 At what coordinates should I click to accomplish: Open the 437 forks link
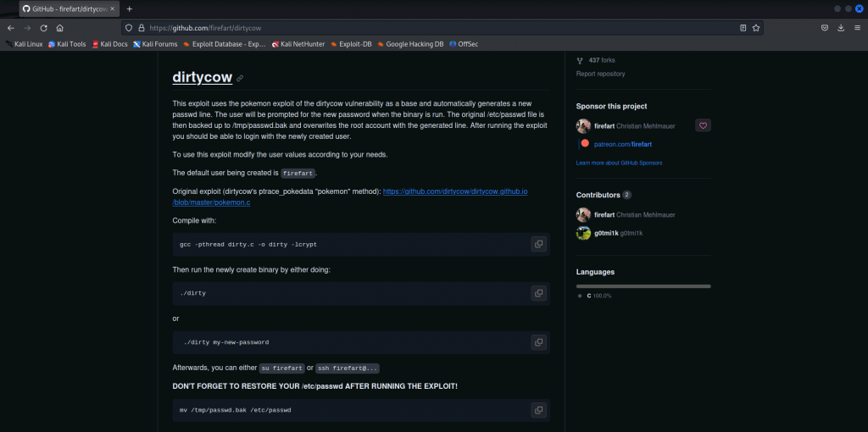tap(602, 60)
